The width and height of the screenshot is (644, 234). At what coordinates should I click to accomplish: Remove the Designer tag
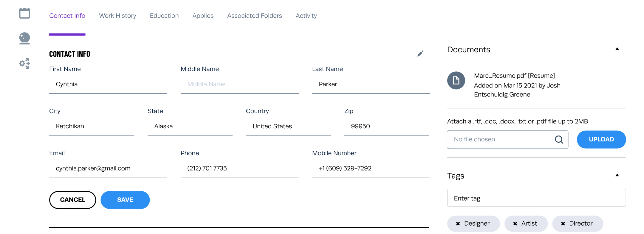[458, 224]
